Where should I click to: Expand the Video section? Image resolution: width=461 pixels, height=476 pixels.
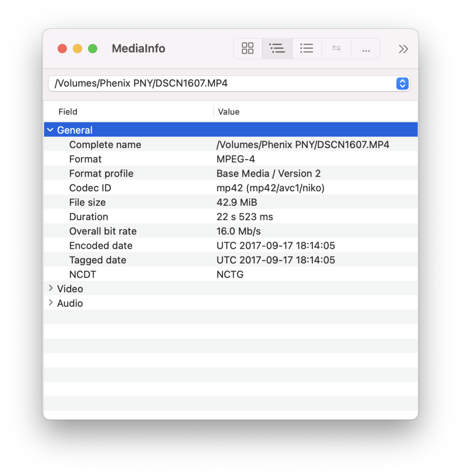click(51, 288)
